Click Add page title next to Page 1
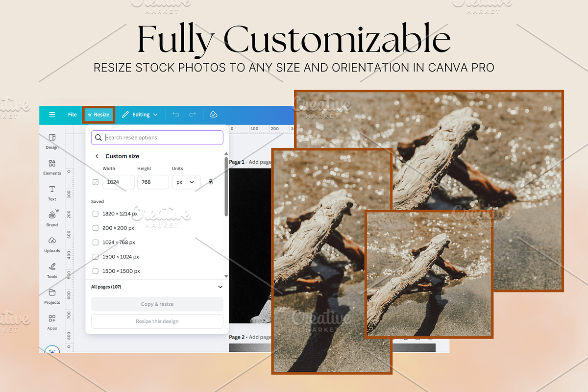Screen dimensions: 588x392 pyautogui.click(x=260, y=162)
